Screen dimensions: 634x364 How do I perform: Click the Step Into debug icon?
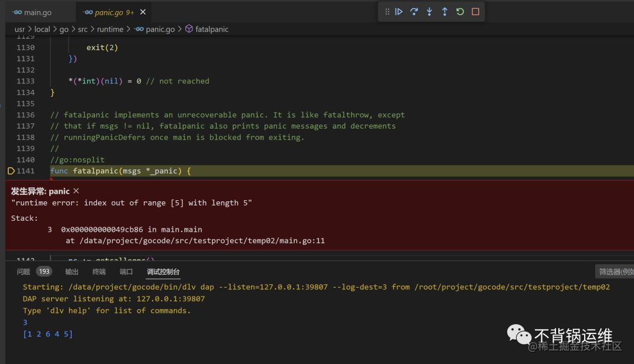click(x=429, y=12)
